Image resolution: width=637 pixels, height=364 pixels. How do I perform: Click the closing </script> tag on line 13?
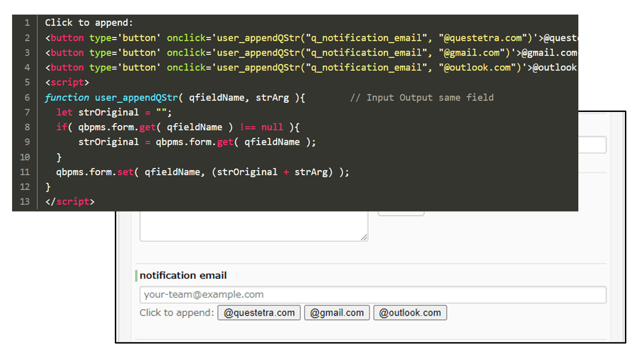point(70,202)
